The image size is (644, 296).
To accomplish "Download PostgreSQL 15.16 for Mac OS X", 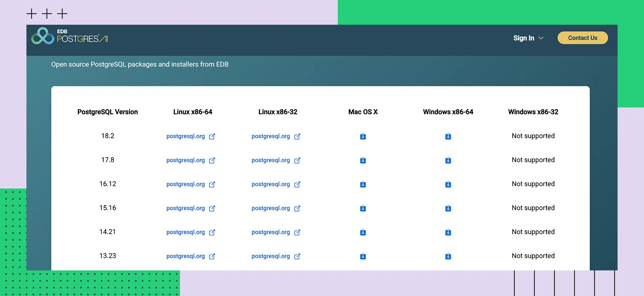I will click(363, 208).
